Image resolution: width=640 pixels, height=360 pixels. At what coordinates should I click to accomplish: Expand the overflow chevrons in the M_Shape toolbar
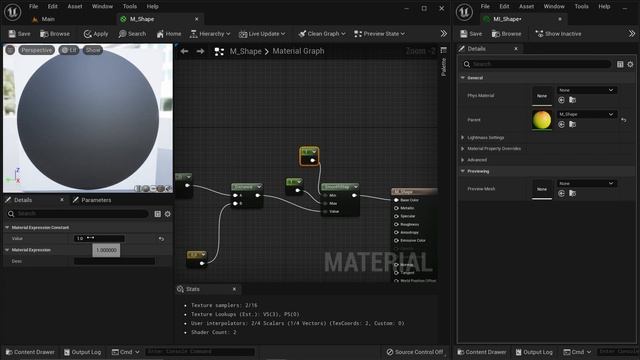coord(444,34)
